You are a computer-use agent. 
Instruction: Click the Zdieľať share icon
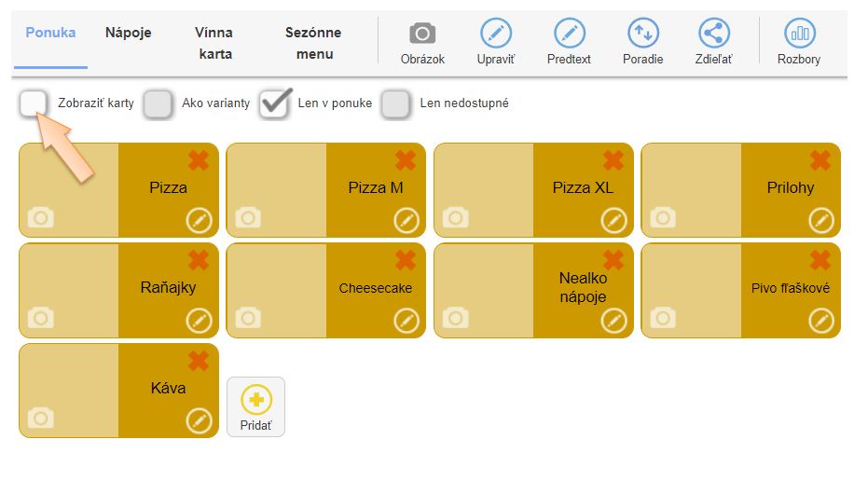tap(714, 34)
